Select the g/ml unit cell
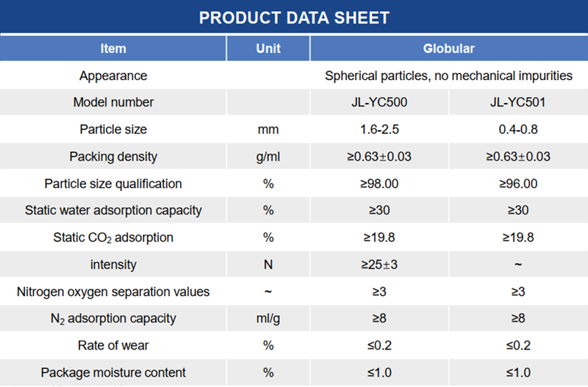588x387 pixels. click(268, 156)
